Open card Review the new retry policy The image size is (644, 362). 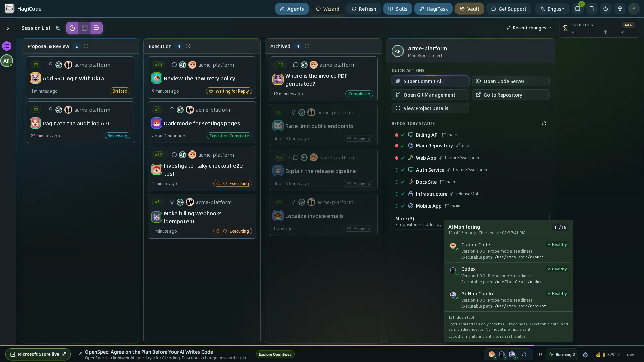pyautogui.click(x=202, y=77)
